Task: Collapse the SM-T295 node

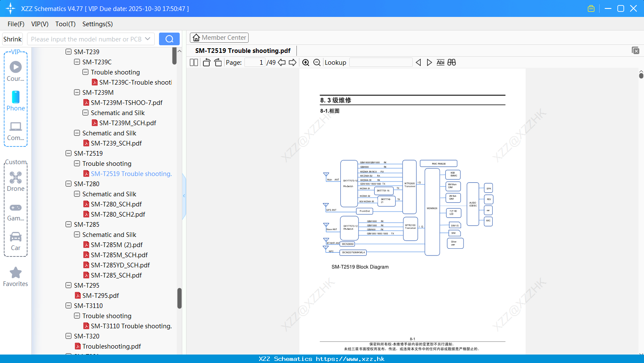Action: (69, 285)
